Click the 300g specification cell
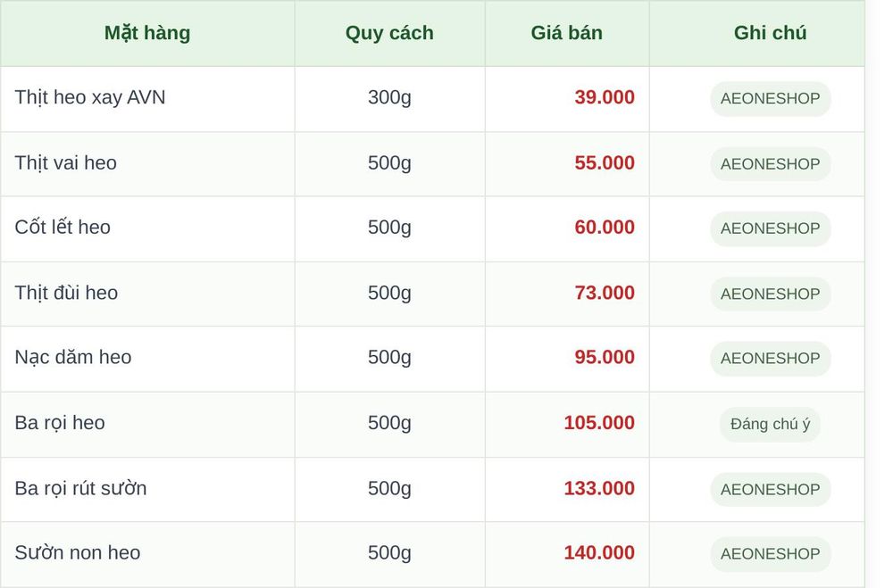893x588 pixels. click(x=389, y=97)
